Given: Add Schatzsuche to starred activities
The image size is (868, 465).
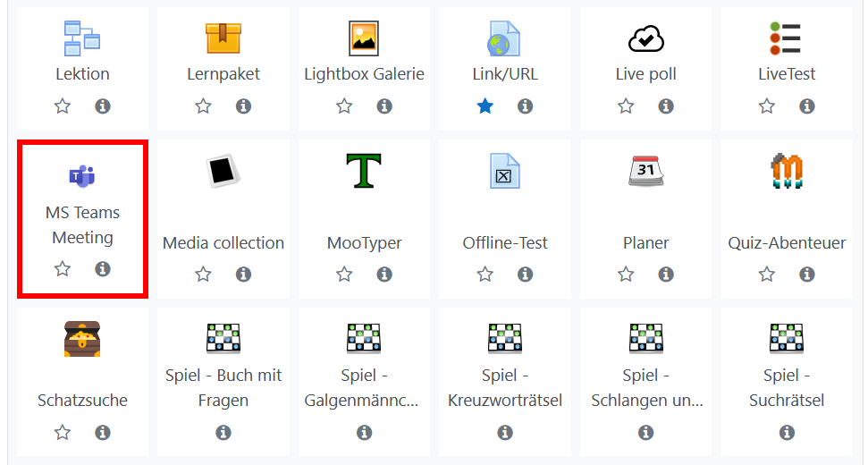Looking at the screenshot, I should tap(63, 433).
